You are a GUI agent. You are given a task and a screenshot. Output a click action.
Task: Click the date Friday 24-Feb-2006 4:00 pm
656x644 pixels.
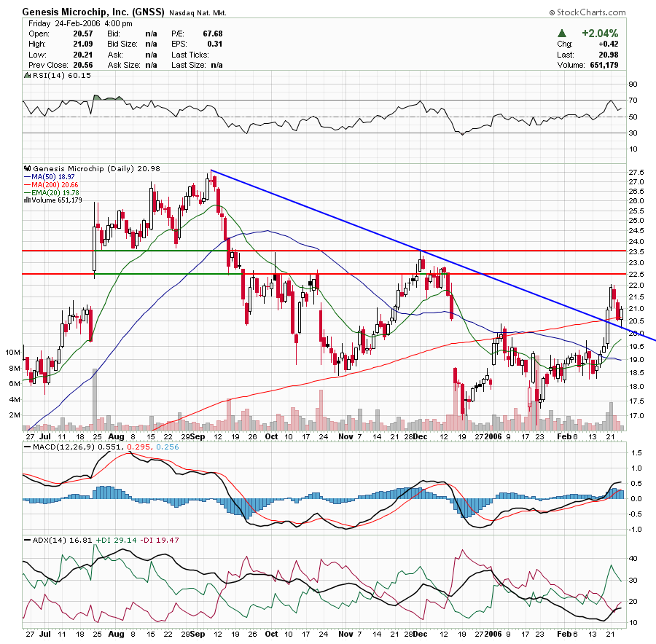pos(80,23)
